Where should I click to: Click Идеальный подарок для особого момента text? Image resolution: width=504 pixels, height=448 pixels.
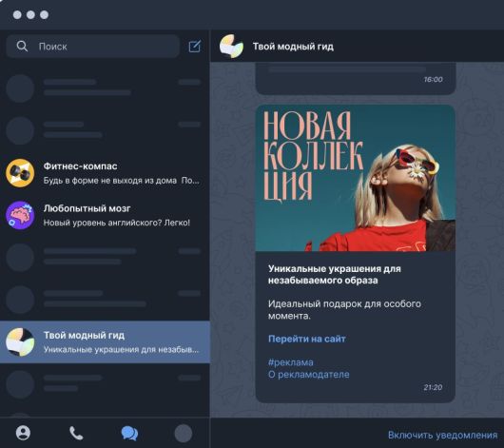click(x=344, y=310)
